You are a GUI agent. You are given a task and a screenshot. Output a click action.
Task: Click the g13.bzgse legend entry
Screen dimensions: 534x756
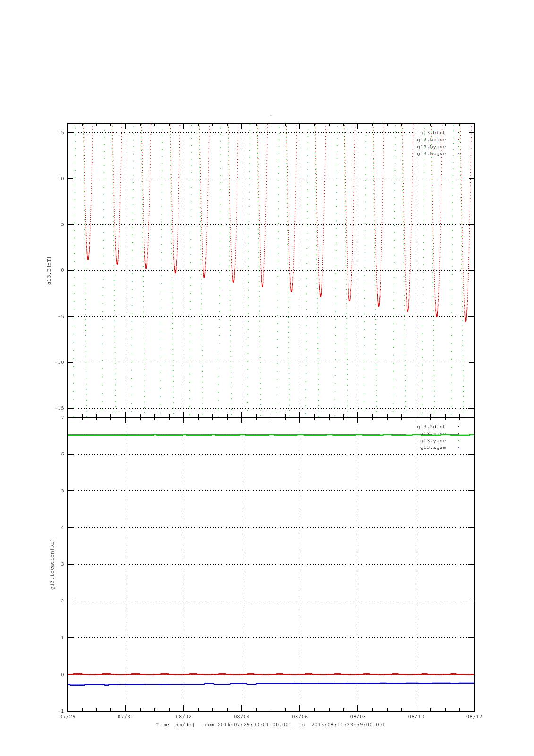coord(431,154)
